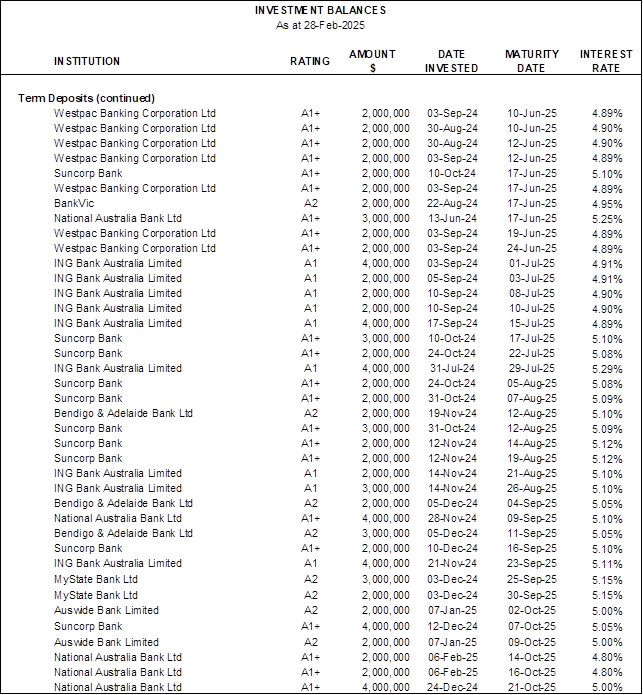
Task: Click date invested 31-Jul-24
Action: point(452,369)
